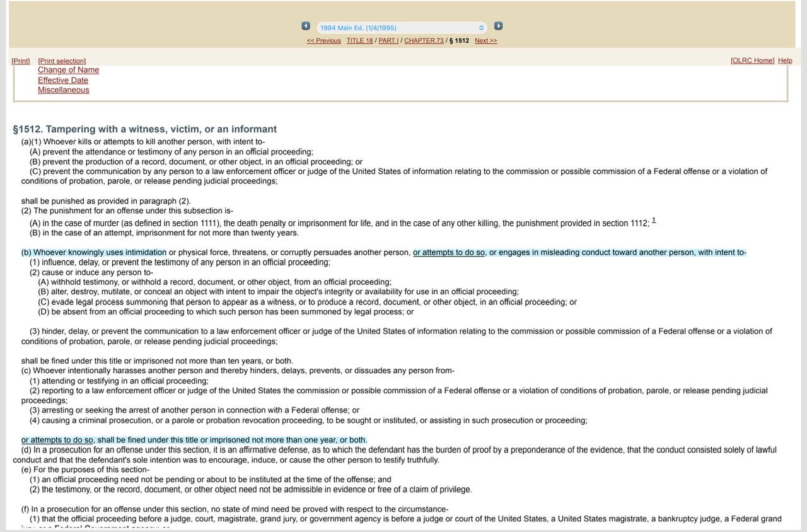This screenshot has width=807, height=532.
Task: Click line '(D) be absent from an official proceeding'
Action: click(226, 311)
